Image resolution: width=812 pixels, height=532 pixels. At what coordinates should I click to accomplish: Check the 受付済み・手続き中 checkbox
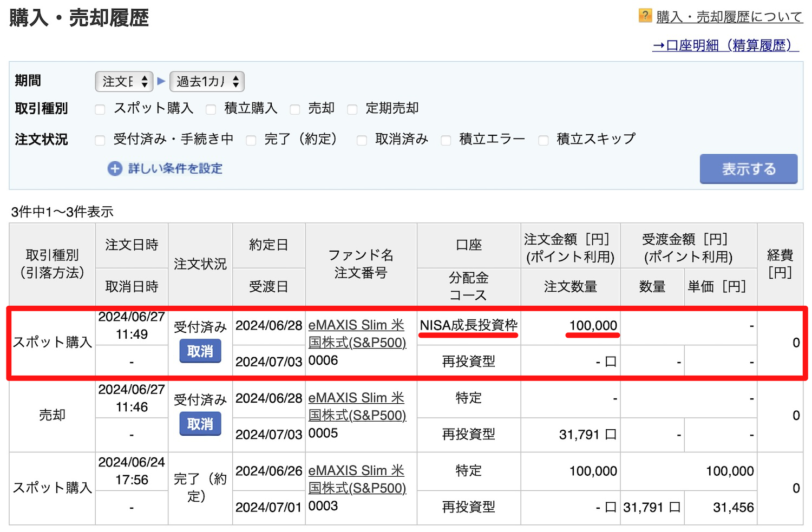100,140
